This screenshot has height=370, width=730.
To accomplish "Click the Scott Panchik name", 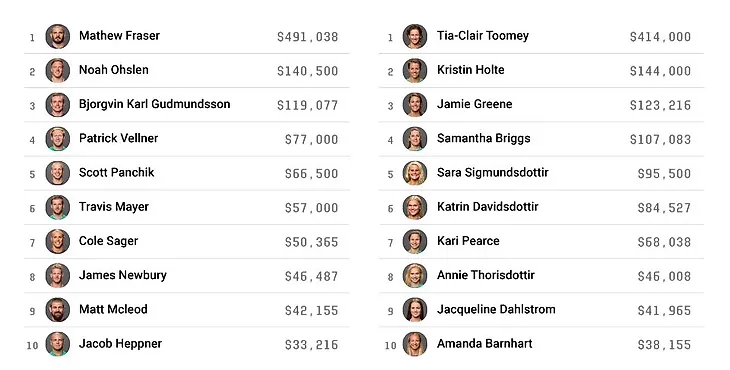I will pos(116,173).
